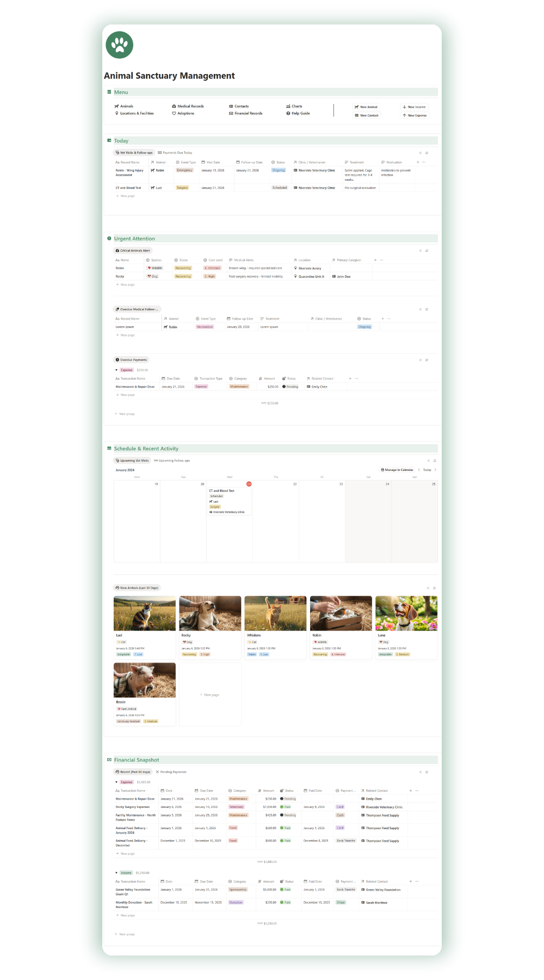Switch to Payments Due Today tab
The width and height of the screenshot is (544, 980).
point(175,152)
